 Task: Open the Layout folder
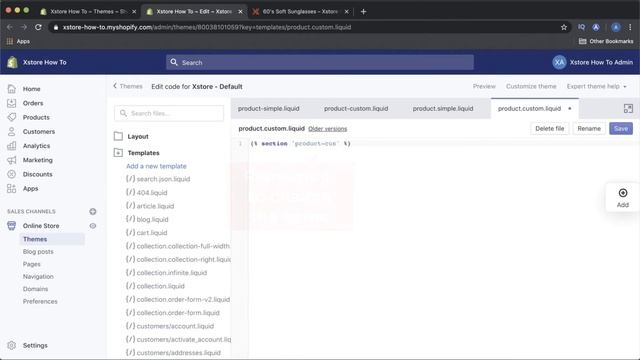(x=131, y=136)
